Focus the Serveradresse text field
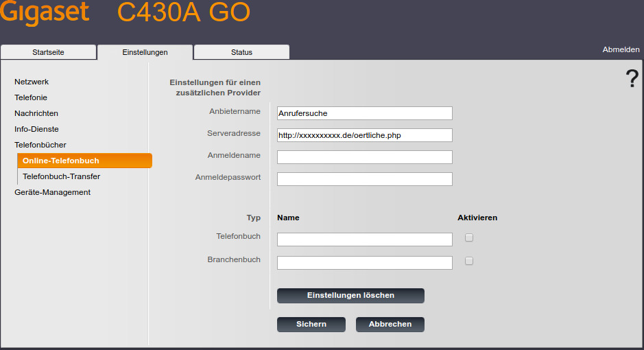 [x=364, y=135]
